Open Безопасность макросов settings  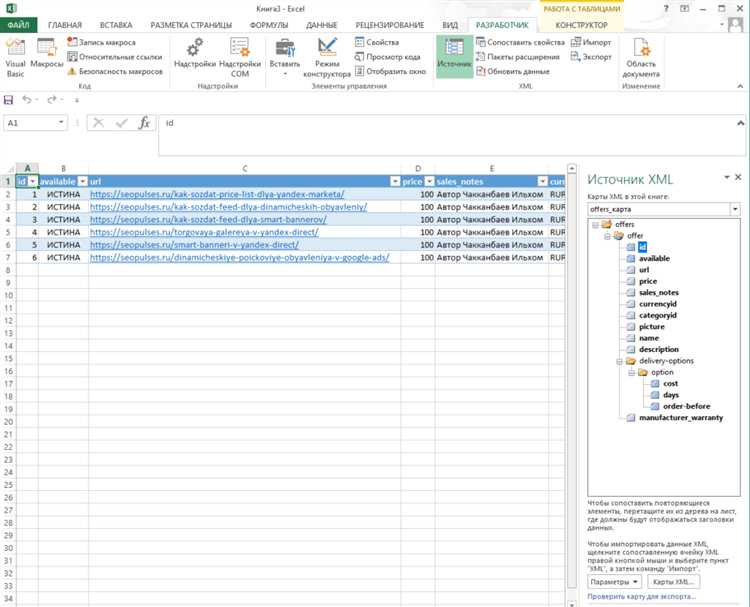coord(115,71)
